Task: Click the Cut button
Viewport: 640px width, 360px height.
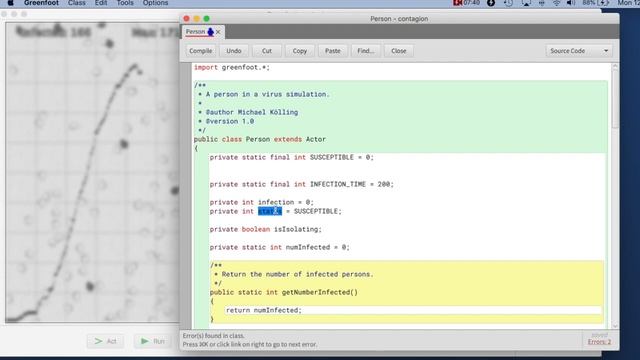Action: (x=267, y=51)
